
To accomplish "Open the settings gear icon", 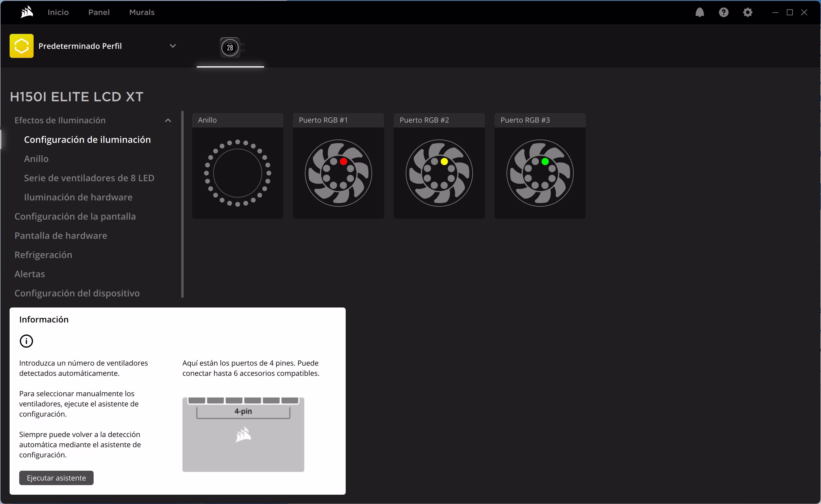I will 748,12.
